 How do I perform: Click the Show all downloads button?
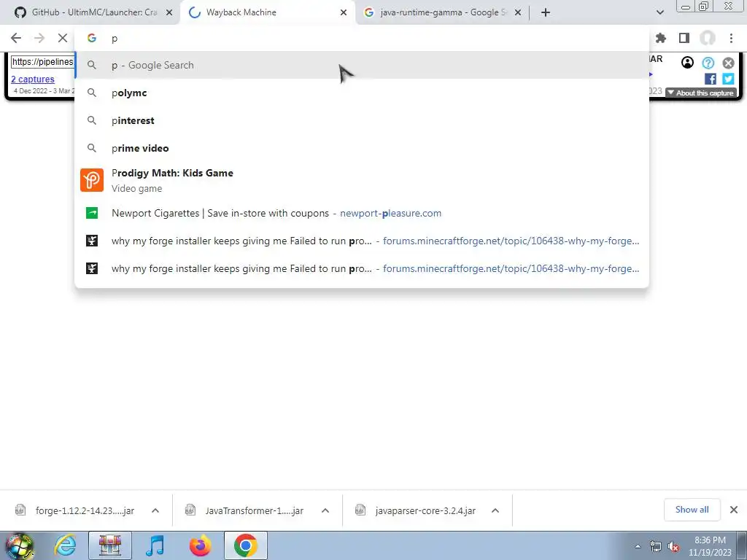click(692, 510)
